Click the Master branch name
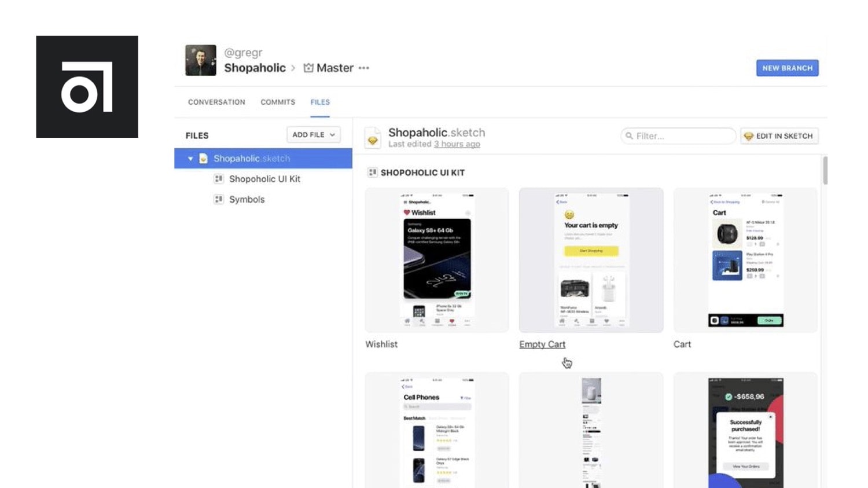Viewport: 868px width, 488px height. pyautogui.click(x=335, y=68)
